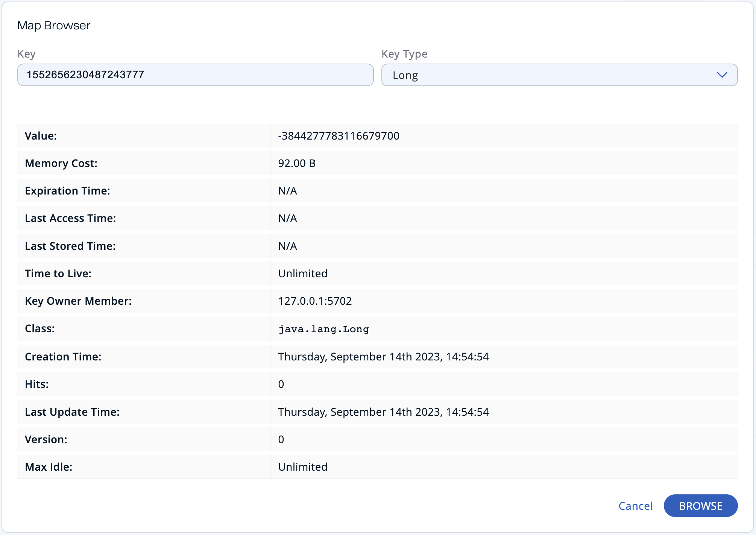756x535 pixels.
Task: Click the Value number -3844277783116679700
Action: tap(339, 136)
